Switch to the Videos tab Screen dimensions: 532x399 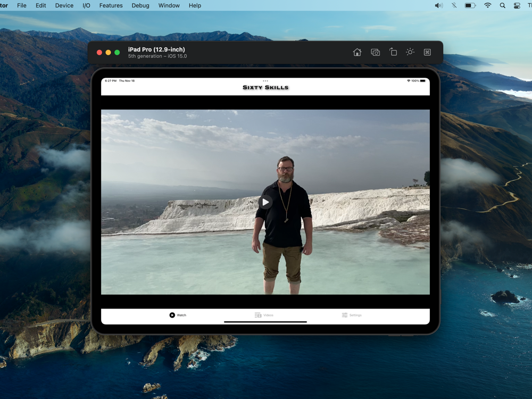[x=264, y=315]
